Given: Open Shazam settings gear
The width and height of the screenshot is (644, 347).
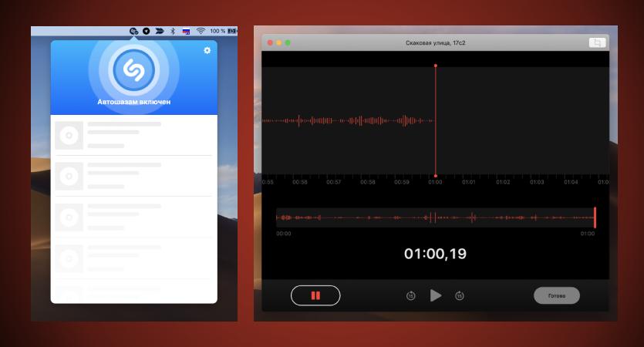Looking at the screenshot, I should [207, 50].
